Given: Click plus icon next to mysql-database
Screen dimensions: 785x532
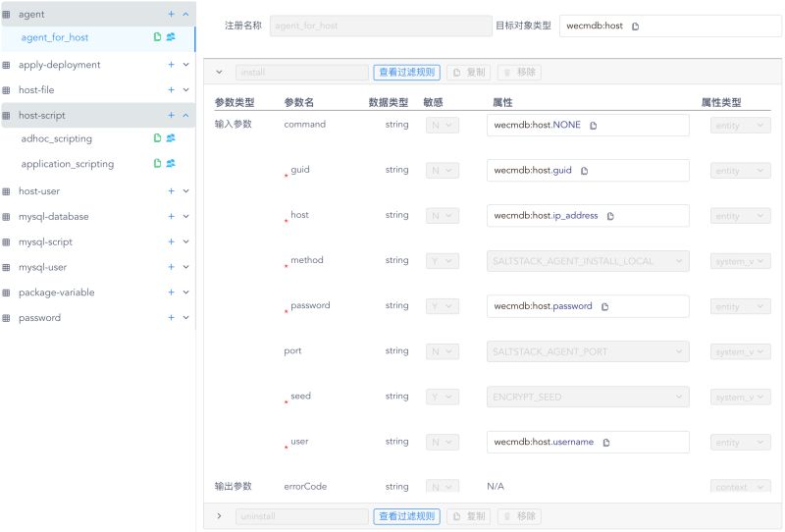Looking at the screenshot, I should pyautogui.click(x=171, y=216).
